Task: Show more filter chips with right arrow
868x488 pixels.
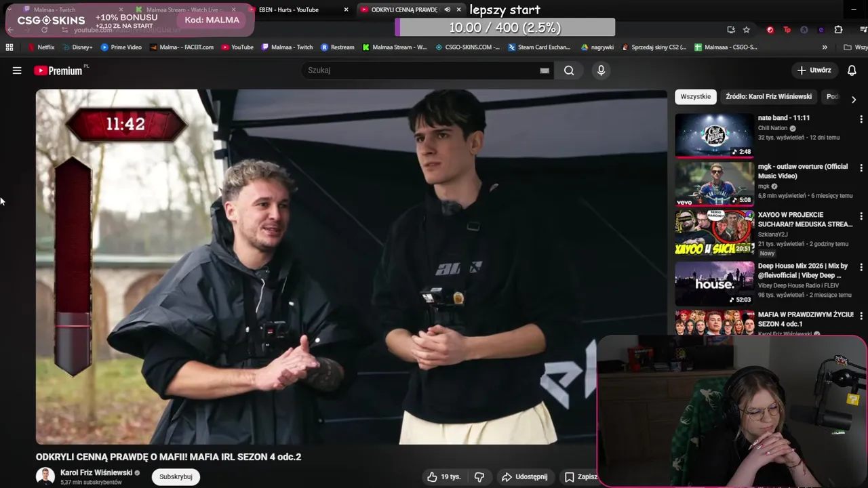Action: pos(854,99)
